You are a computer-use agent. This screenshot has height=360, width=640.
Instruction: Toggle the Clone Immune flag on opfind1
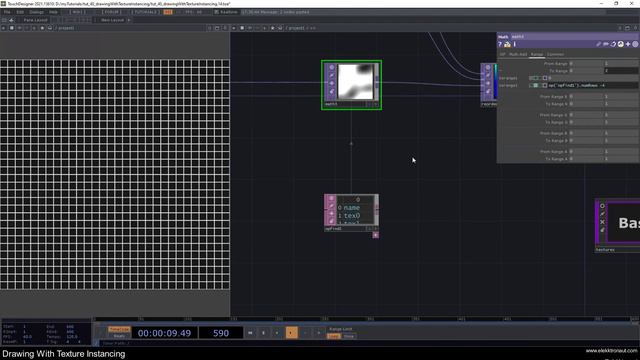[x=331, y=206]
